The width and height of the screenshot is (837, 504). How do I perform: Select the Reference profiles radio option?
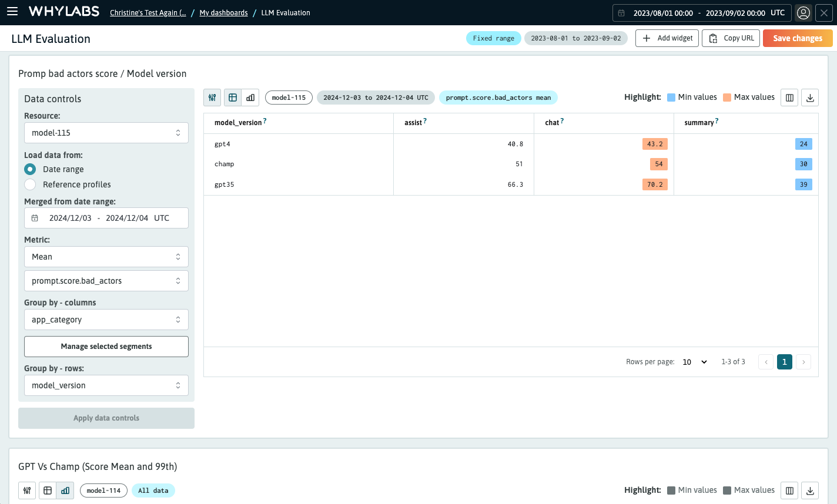pyautogui.click(x=30, y=184)
